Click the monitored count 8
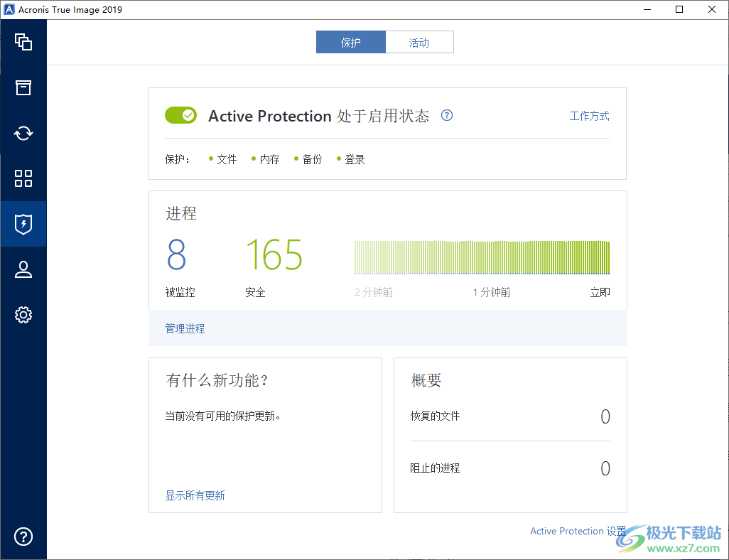The image size is (729, 560). pos(177,254)
